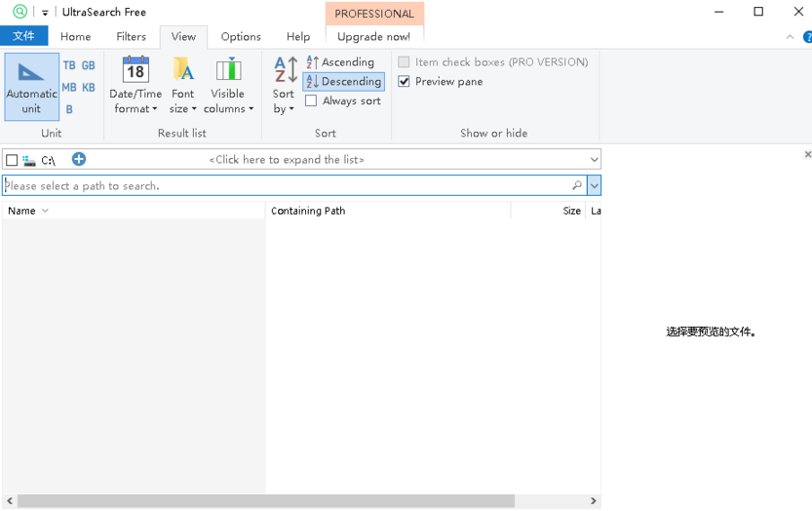The height and width of the screenshot is (511, 812).
Task: Uncheck the Preview pane checkbox
Action: tap(404, 82)
